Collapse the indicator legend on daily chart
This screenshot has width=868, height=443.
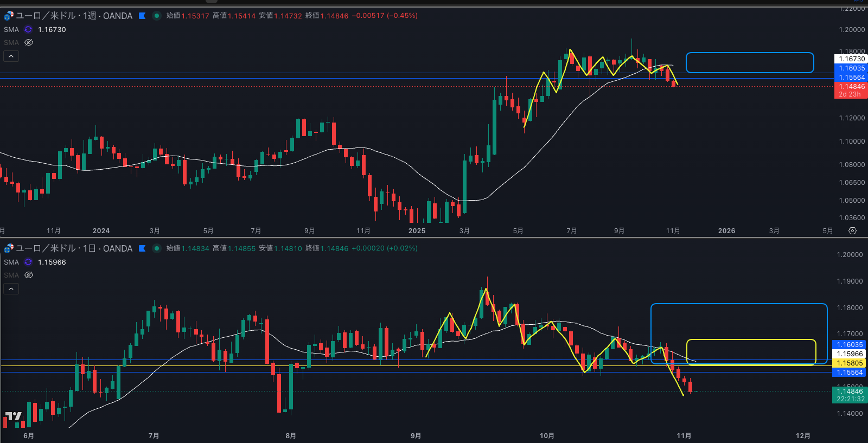click(11, 288)
